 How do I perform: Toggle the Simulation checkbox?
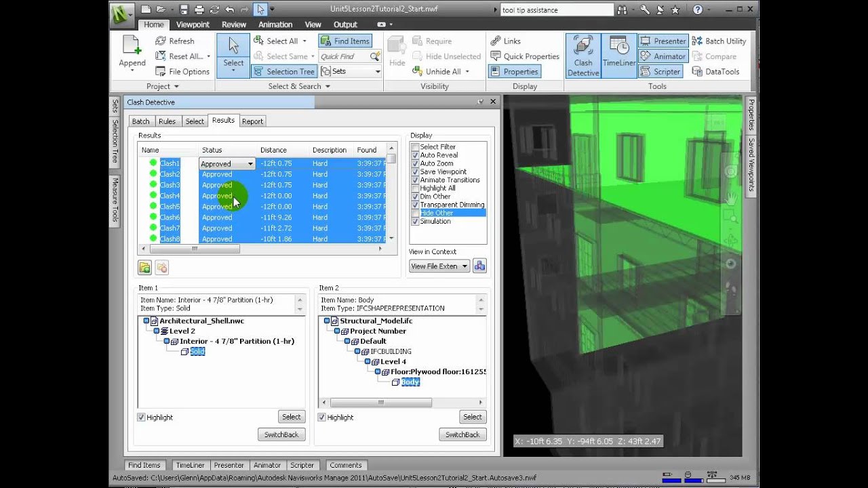click(415, 221)
